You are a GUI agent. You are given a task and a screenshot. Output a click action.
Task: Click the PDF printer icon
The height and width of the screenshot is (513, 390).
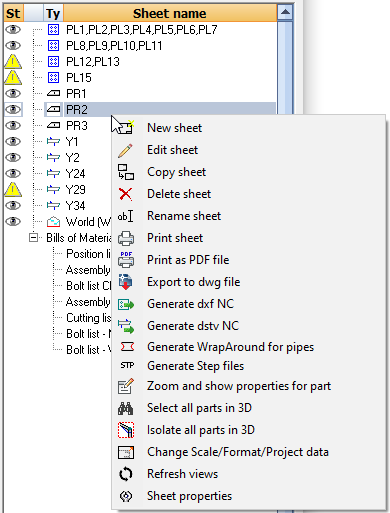[x=126, y=260]
